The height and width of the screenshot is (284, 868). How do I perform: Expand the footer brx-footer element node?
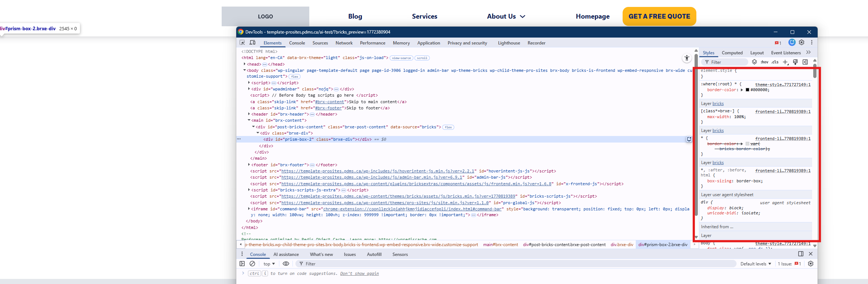click(249, 165)
